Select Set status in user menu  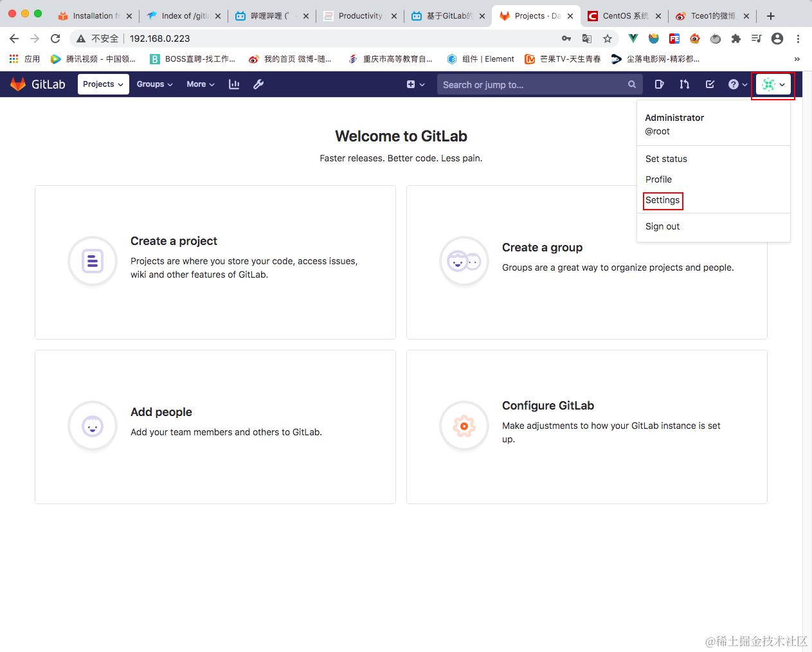[x=666, y=159]
